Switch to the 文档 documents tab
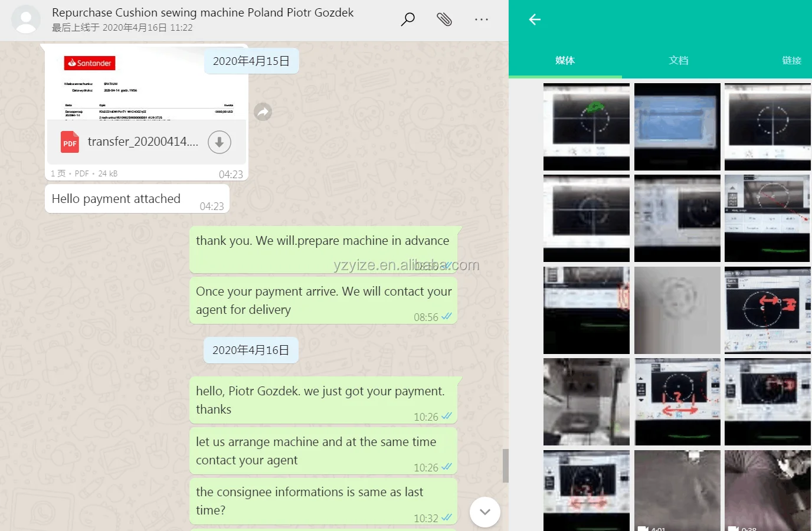Viewport: 812px width, 531px height. pyautogui.click(x=678, y=60)
